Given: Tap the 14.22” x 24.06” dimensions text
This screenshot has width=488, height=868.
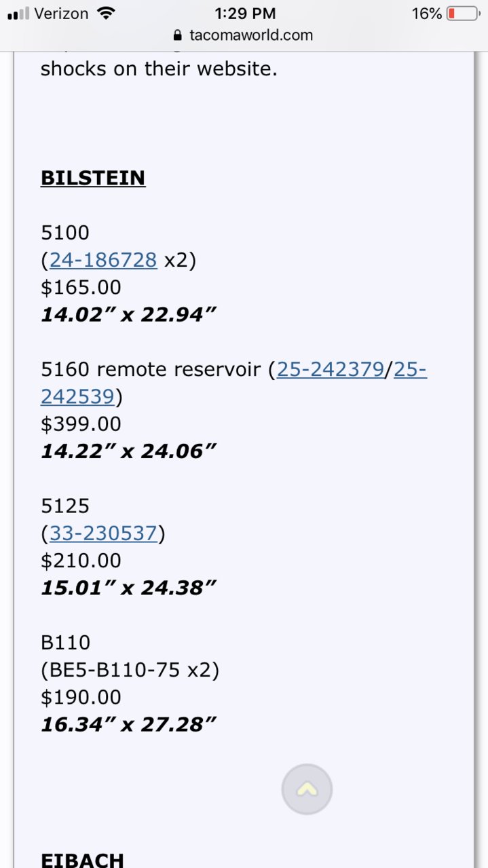Looking at the screenshot, I should click(128, 451).
